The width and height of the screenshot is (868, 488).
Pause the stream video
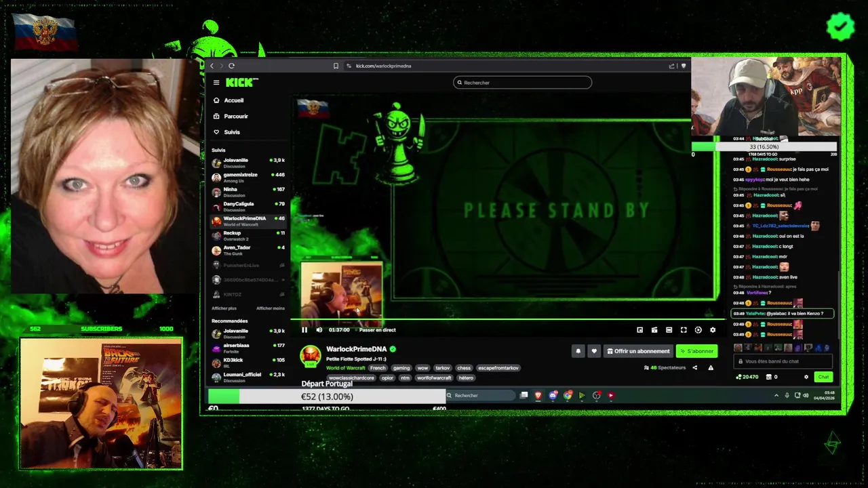[x=304, y=330]
